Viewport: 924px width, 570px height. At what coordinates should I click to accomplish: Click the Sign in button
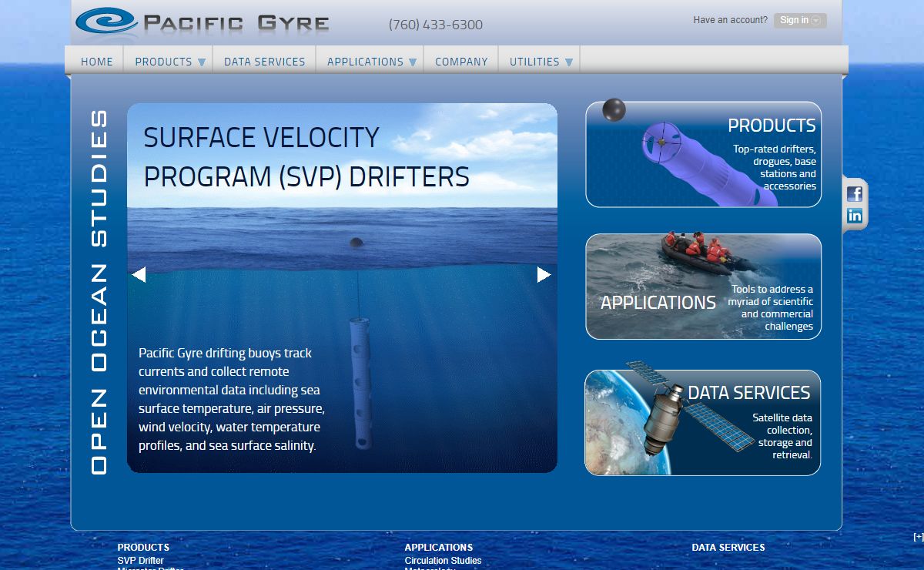[x=800, y=20]
